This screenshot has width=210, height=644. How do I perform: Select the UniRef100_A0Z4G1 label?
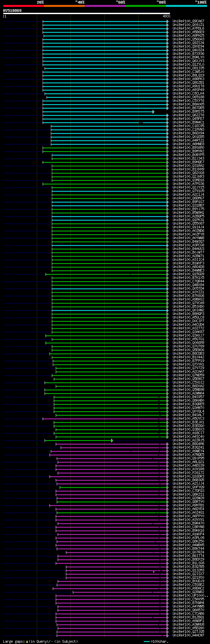(x=188, y=513)
